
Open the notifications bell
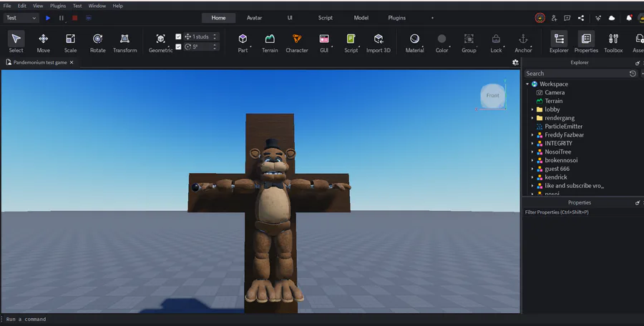(x=629, y=18)
